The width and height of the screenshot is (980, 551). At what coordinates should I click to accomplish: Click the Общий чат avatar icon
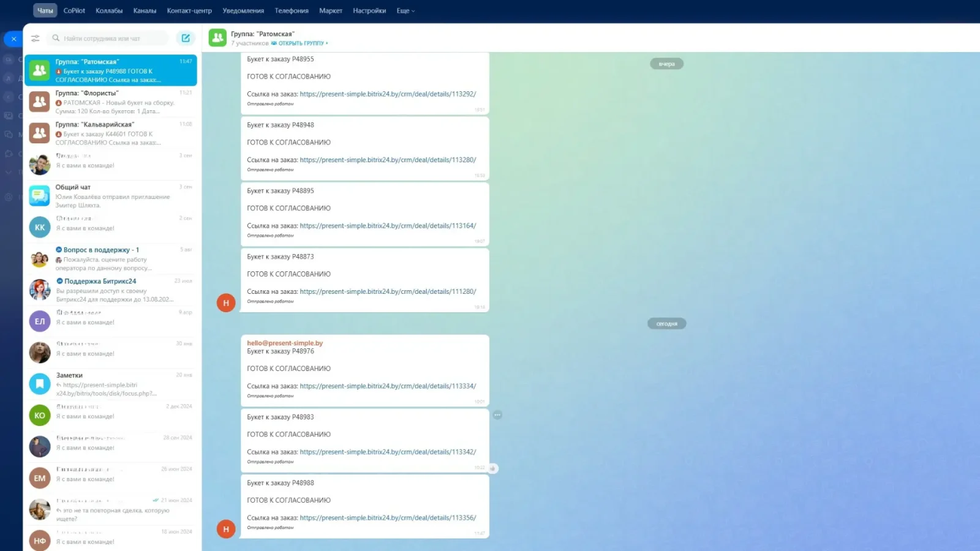[x=40, y=196]
